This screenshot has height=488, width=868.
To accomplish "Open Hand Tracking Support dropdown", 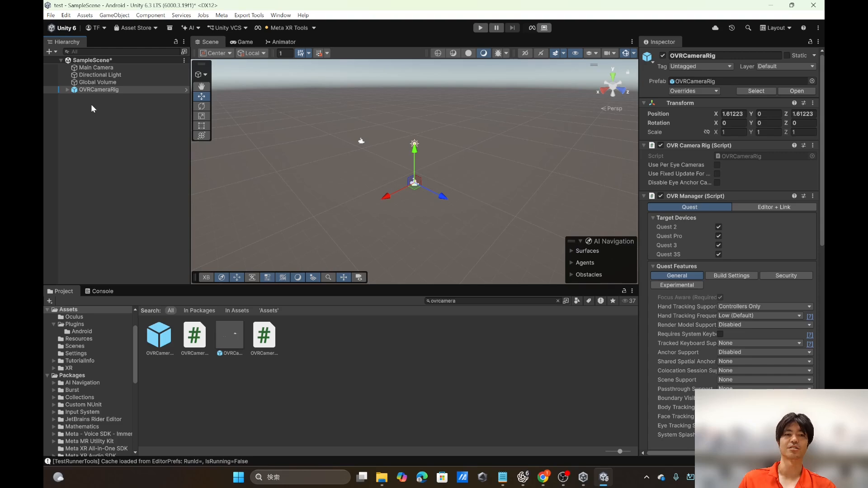I will pyautogui.click(x=765, y=306).
